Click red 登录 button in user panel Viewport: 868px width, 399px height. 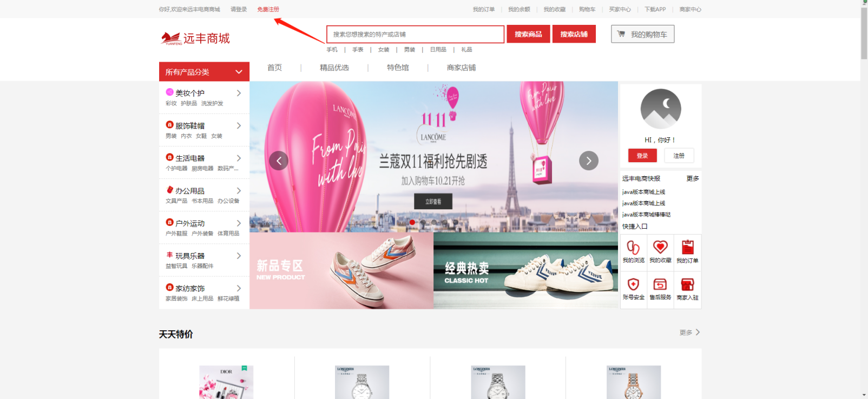click(x=642, y=156)
